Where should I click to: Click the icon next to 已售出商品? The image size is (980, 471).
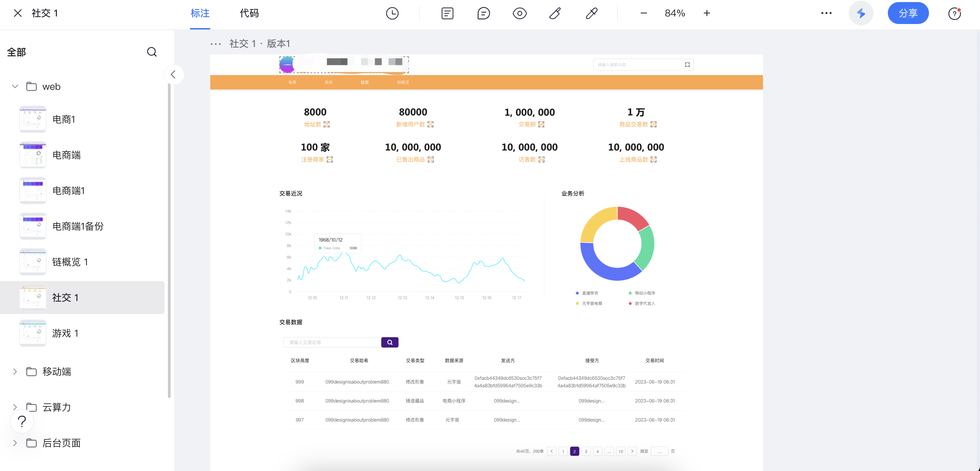430,159
